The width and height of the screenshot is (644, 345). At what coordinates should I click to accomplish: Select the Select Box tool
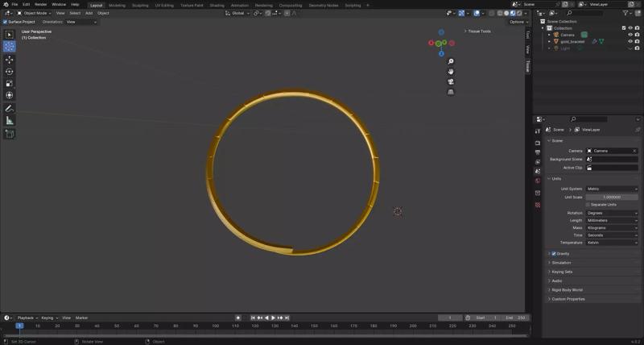tap(10, 35)
